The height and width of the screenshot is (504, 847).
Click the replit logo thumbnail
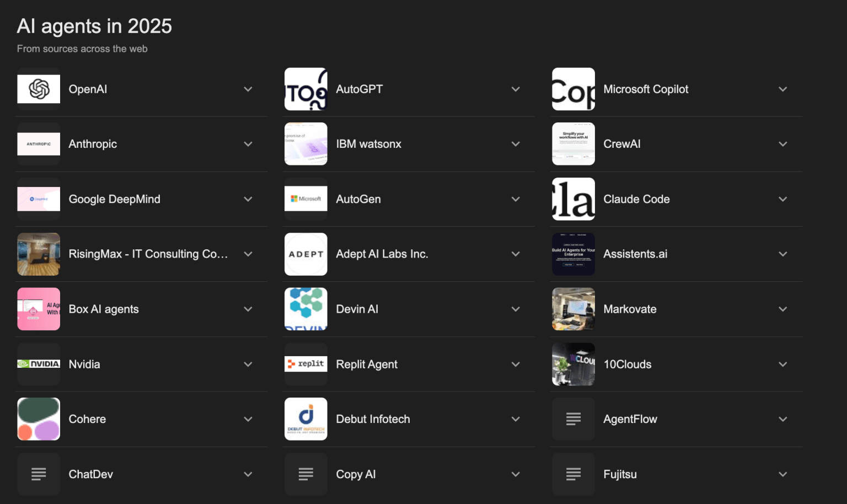point(306,364)
